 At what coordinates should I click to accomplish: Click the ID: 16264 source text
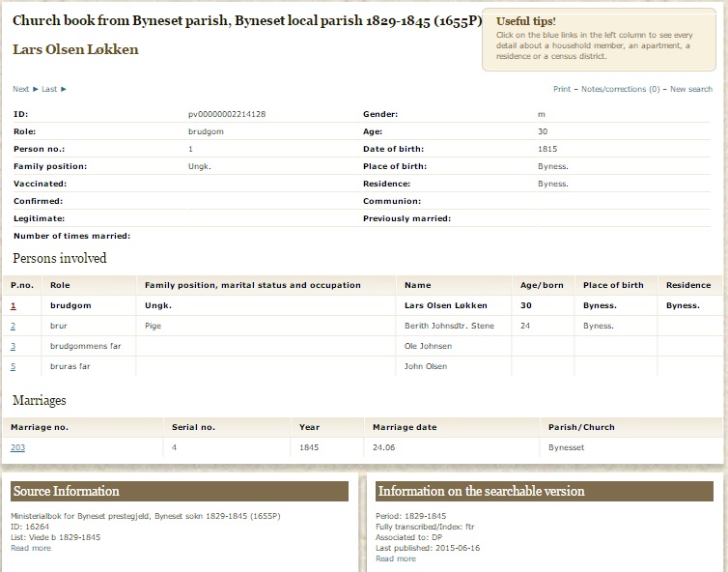pos(30,527)
